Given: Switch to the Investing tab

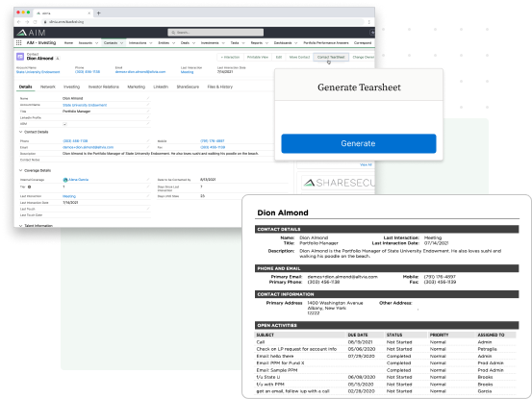Looking at the screenshot, I should point(71,87).
